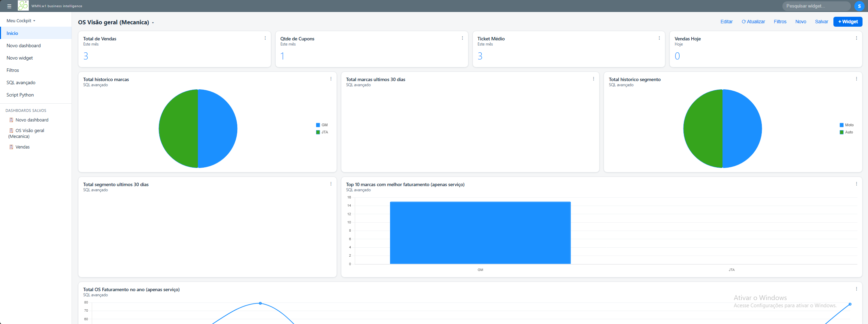Click the Filtros link in toolbar
The height and width of the screenshot is (324, 868).
point(780,22)
